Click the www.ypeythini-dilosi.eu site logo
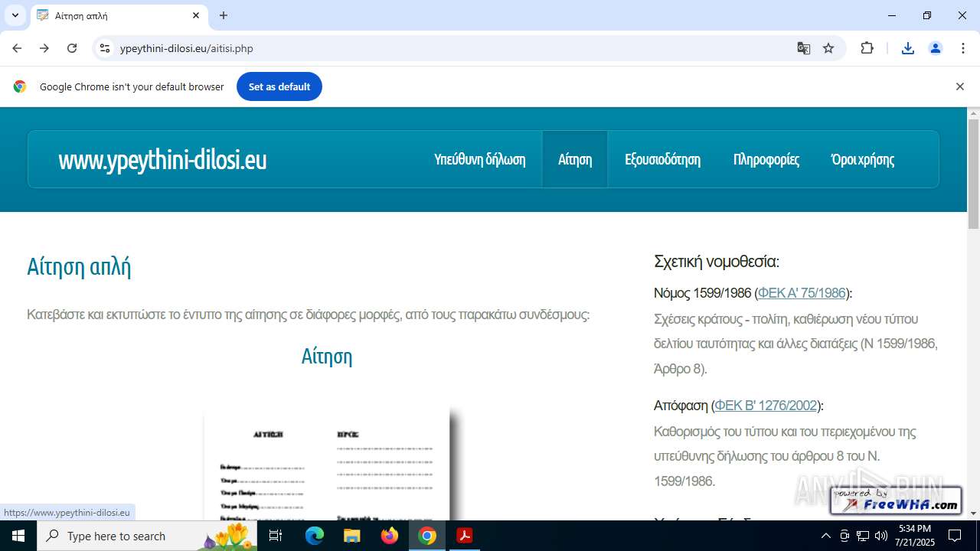 (162, 159)
